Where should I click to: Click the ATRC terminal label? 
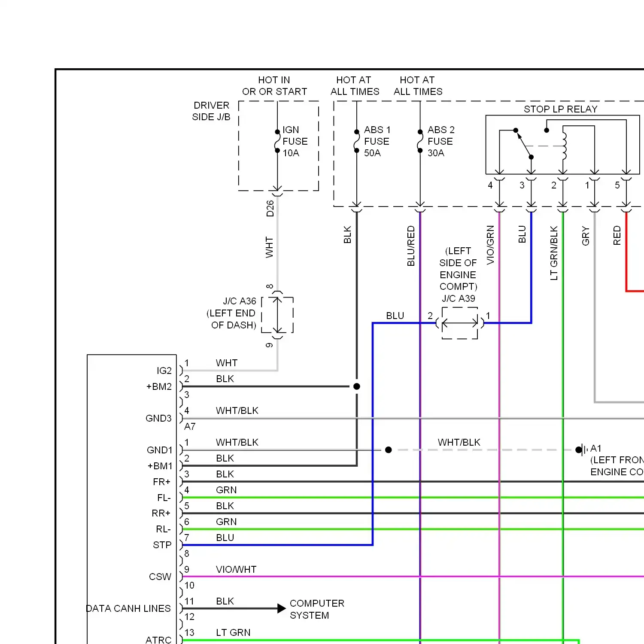(158, 640)
